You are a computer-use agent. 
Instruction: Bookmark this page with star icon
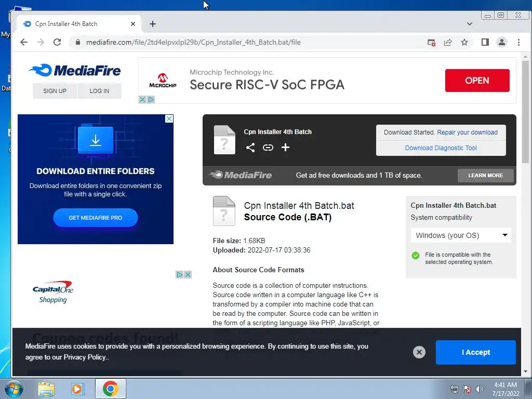point(464,42)
